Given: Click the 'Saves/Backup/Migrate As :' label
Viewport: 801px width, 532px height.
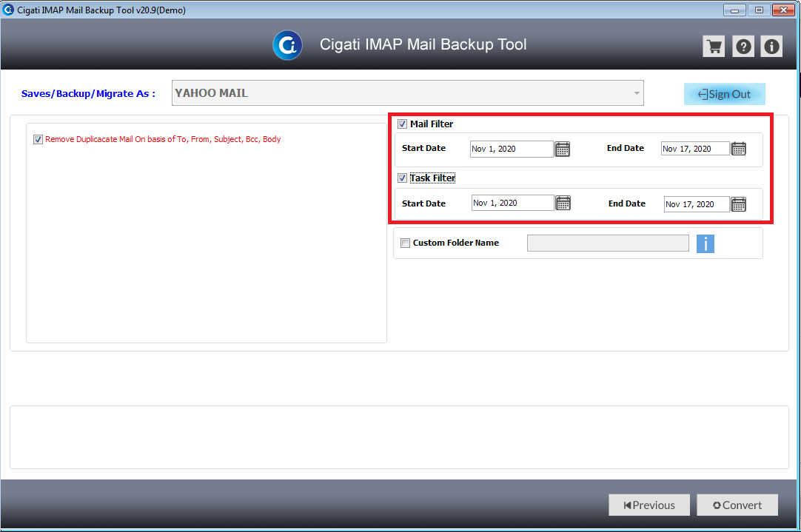Looking at the screenshot, I should click(88, 94).
